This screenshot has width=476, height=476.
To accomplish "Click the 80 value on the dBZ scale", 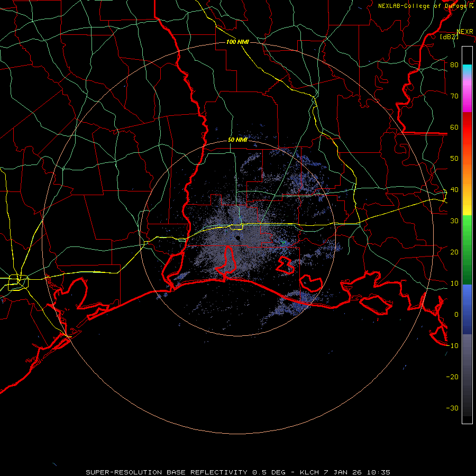I will pos(454,65).
